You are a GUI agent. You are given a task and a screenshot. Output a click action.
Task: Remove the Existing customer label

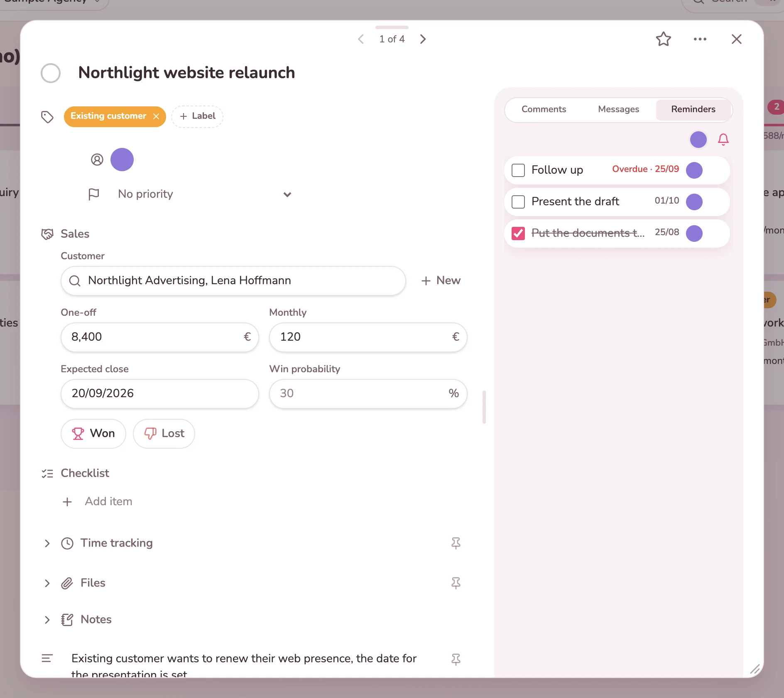tap(156, 116)
